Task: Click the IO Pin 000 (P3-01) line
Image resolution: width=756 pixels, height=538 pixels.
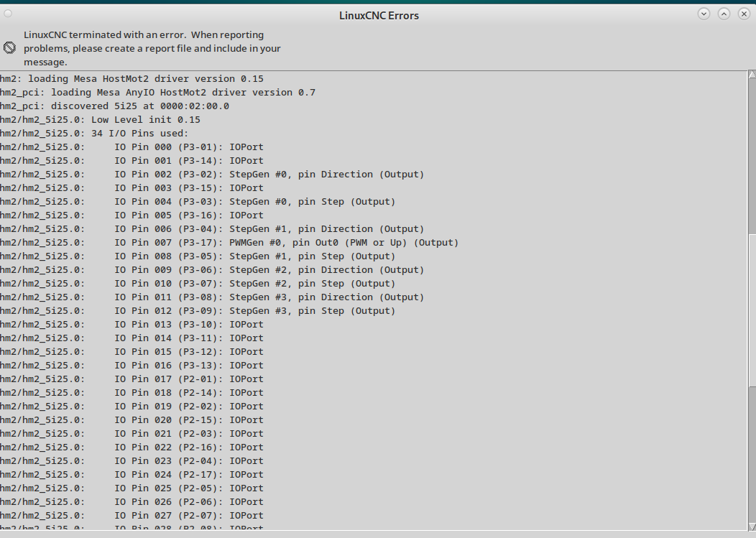Action: (132, 147)
